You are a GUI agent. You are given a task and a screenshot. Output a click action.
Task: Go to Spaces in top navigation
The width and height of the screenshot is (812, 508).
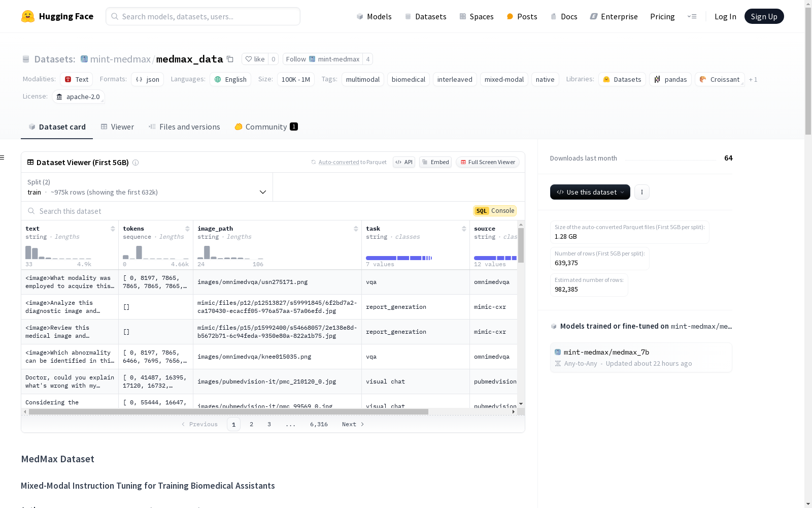(476, 16)
